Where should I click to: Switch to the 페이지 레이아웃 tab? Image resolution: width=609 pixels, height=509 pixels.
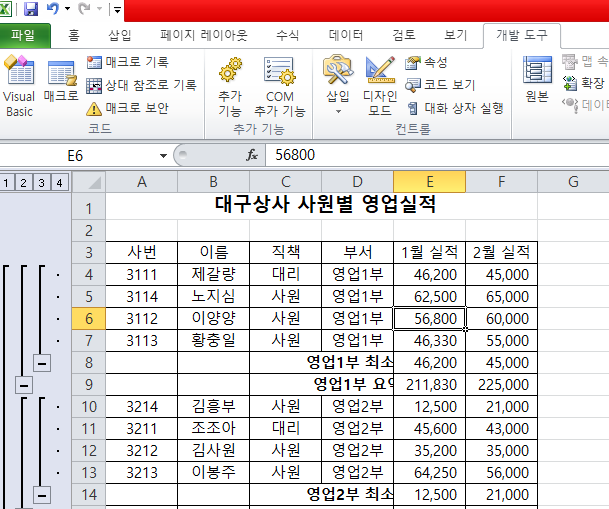pyautogui.click(x=204, y=36)
